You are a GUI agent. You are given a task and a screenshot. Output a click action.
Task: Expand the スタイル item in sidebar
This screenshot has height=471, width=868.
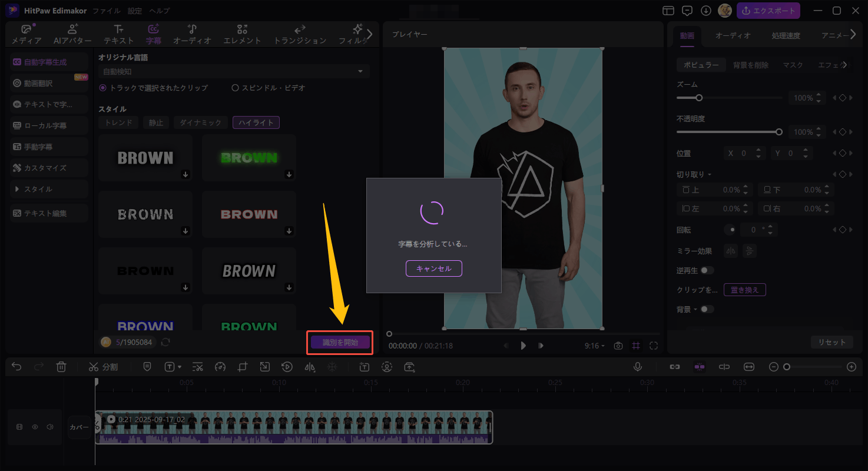coord(49,189)
